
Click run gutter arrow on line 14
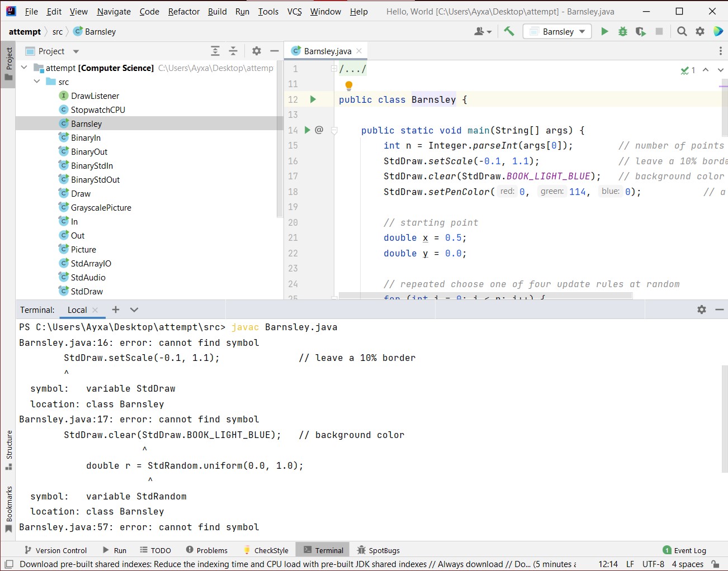click(307, 130)
